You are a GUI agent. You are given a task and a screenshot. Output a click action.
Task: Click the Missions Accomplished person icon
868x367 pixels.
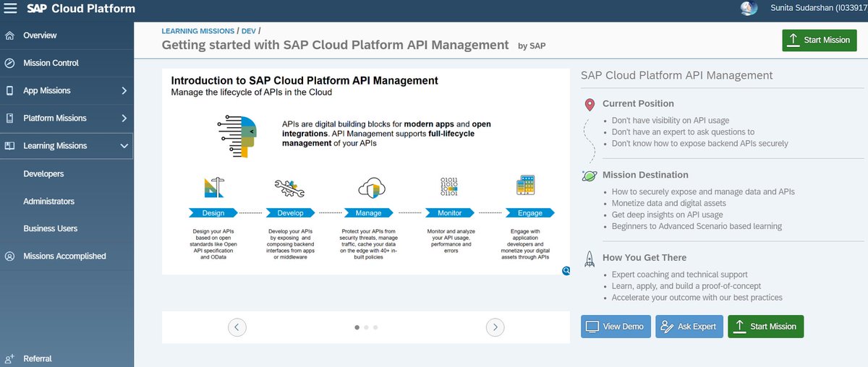(9, 256)
